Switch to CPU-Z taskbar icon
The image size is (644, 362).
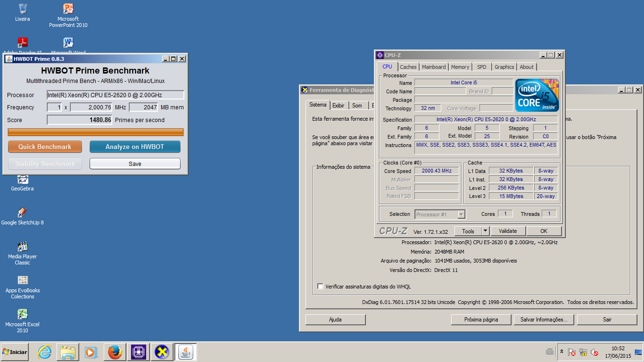tap(138, 352)
